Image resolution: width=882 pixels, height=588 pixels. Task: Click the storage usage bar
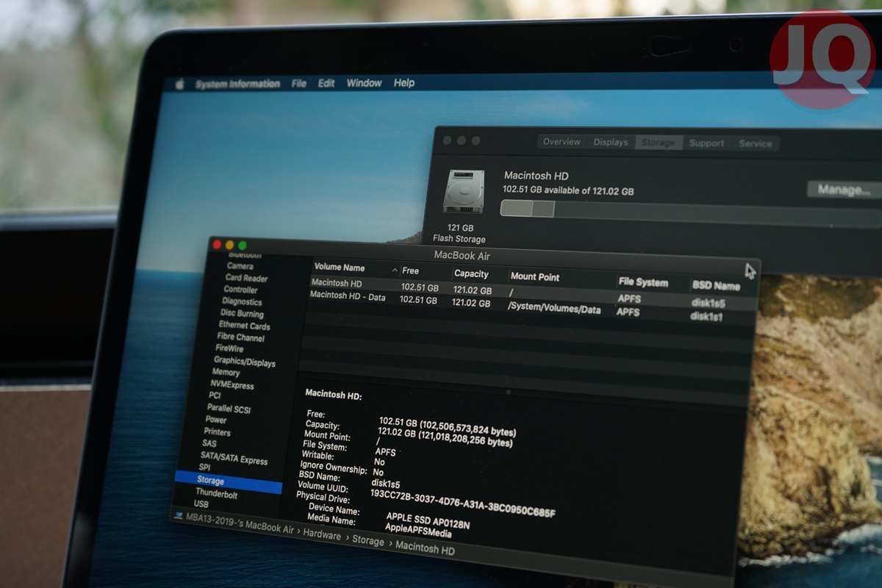point(689,212)
